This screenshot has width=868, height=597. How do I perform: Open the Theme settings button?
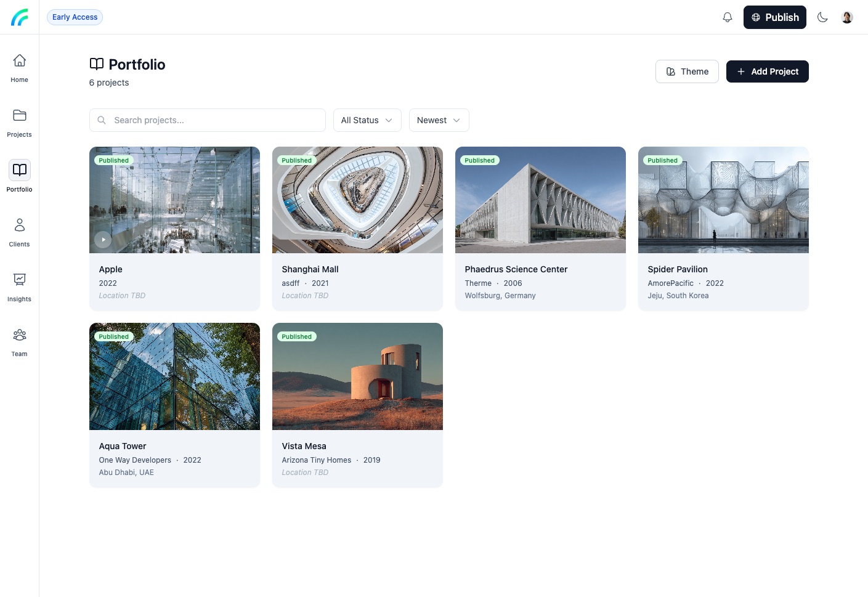pos(687,71)
